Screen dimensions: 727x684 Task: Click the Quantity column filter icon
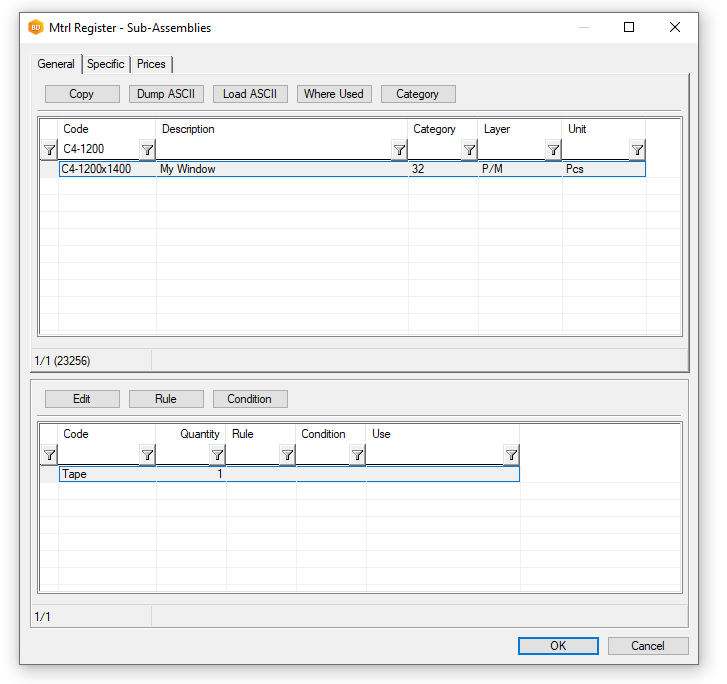pyautogui.click(x=217, y=455)
